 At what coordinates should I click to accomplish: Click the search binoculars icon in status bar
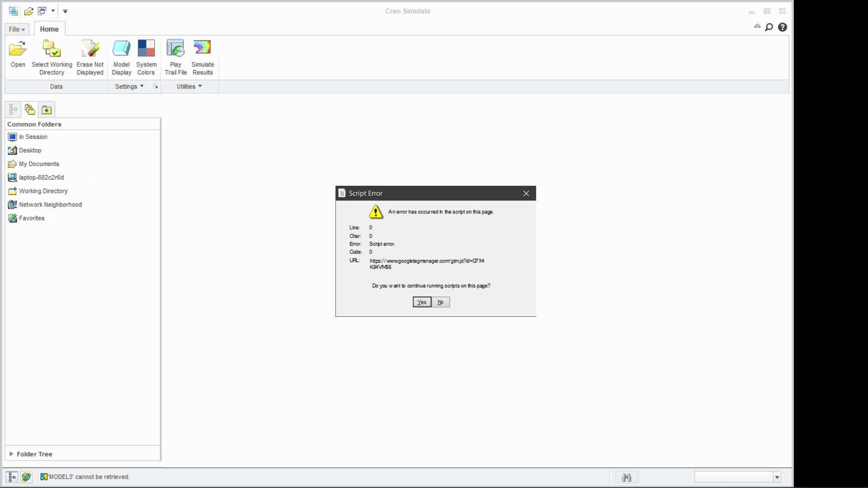click(x=626, y=477)
